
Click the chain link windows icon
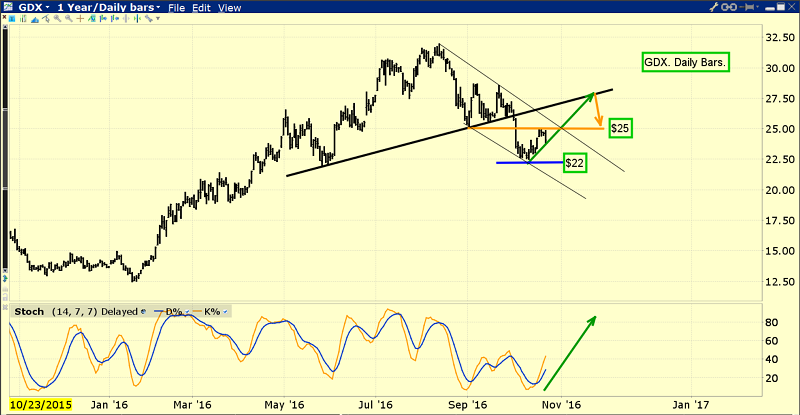(x=729, y=7)
